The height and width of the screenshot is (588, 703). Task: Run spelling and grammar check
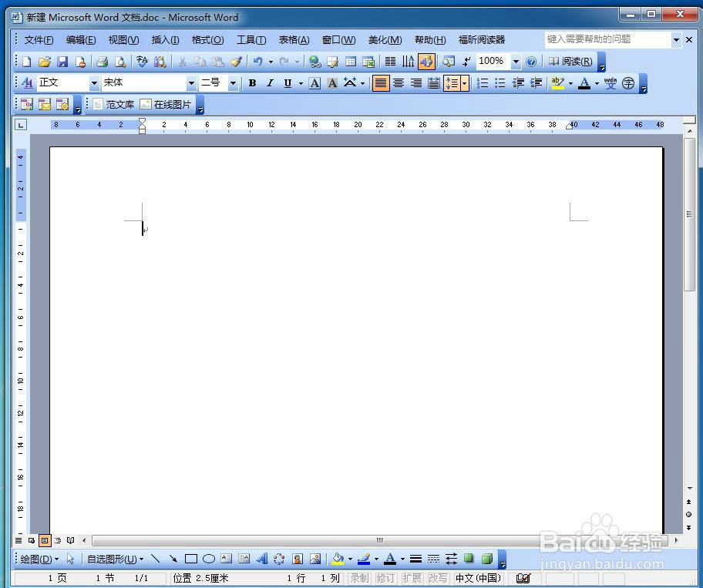[x=142, y=62]
